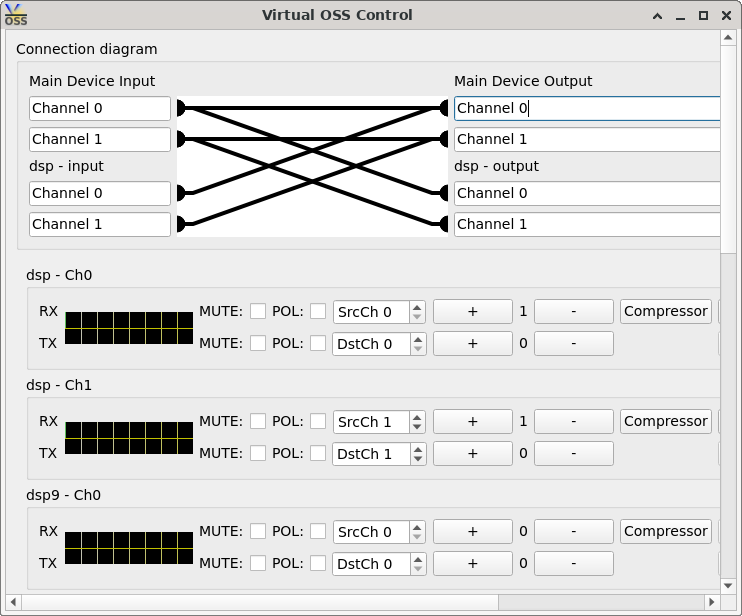
Task: Raise TX gain with + in dsp - Ch1
Action: [473, 453]
